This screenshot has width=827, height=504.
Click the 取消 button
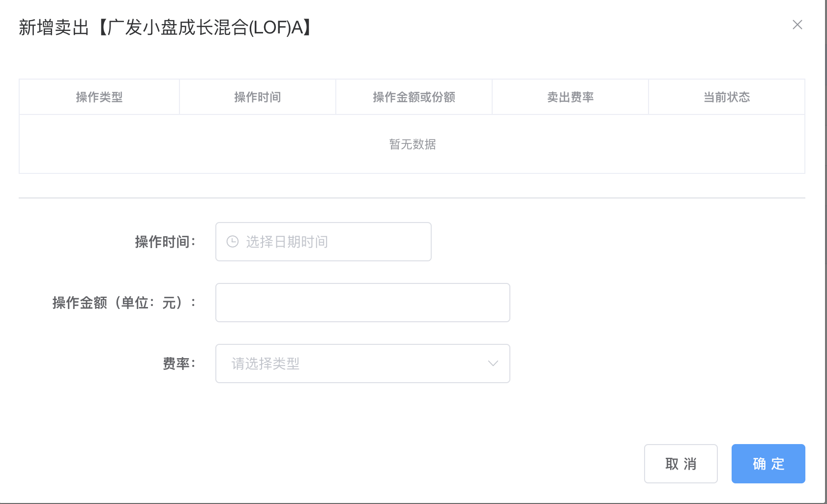point(681,464)
